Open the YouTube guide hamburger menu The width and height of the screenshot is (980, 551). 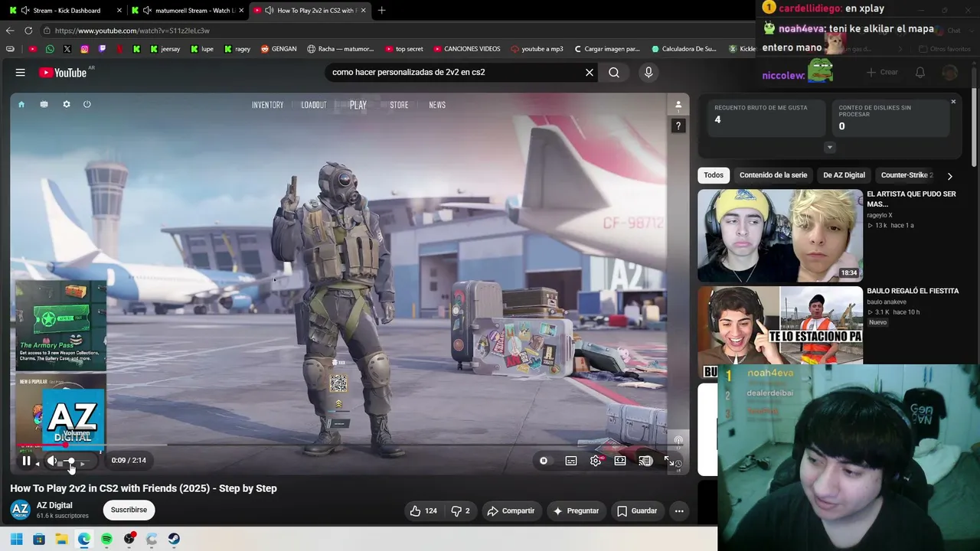click(21, 73)
